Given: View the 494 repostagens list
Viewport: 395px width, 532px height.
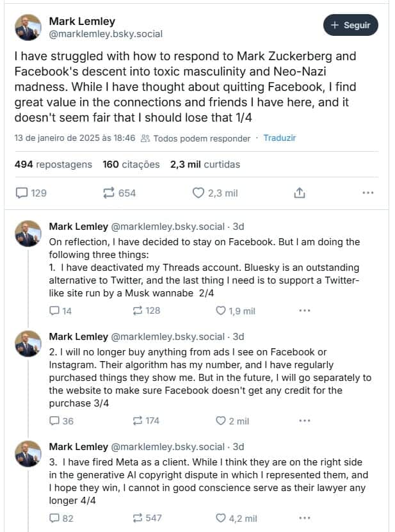Looking at the screenshot, I should tap(53, 165).
